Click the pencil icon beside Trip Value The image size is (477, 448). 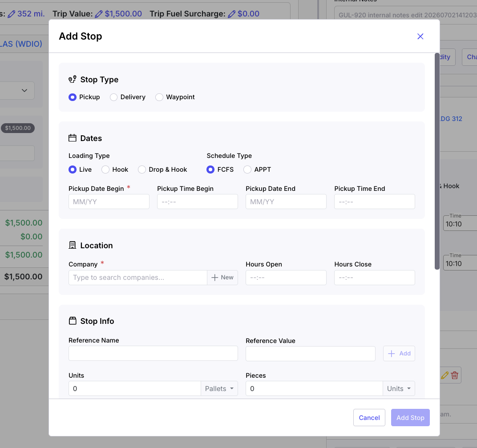click(99, 14)
